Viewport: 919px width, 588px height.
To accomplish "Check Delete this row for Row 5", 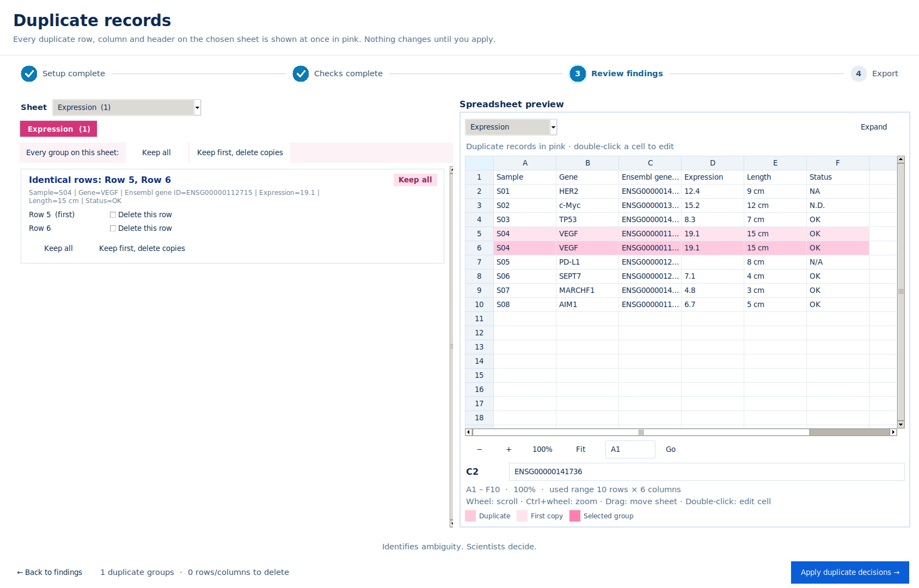I will point(113,215).
